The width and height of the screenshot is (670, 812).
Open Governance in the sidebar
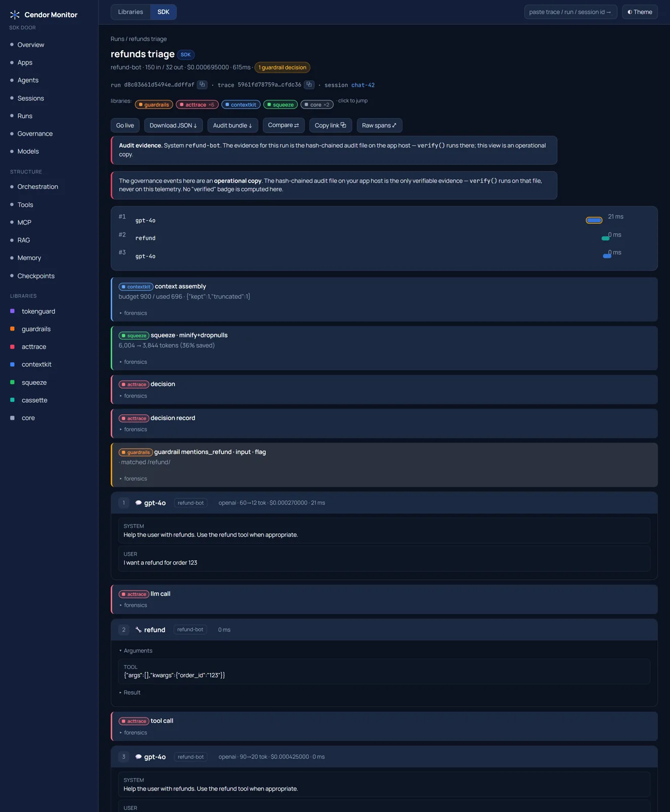click(x=35, y=133)
